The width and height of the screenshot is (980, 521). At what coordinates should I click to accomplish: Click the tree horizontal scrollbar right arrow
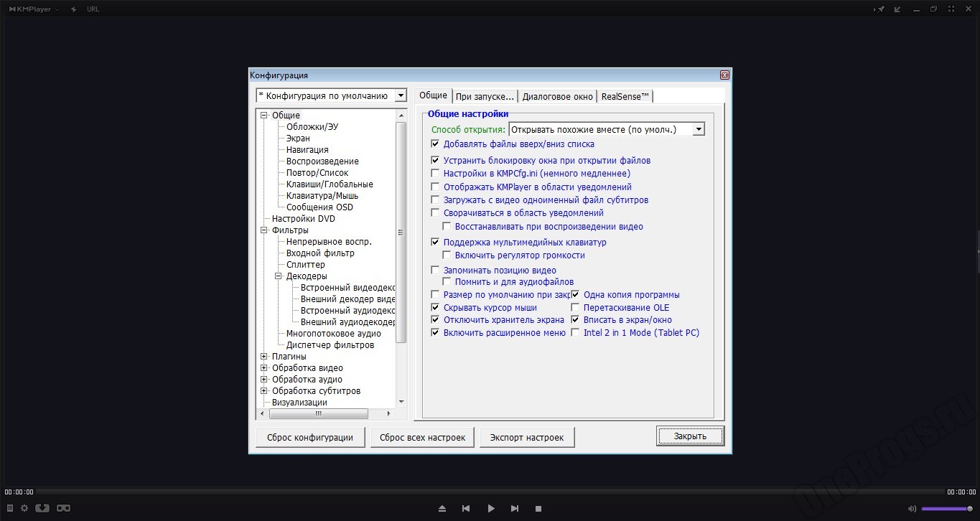click(x=389, y=414)
